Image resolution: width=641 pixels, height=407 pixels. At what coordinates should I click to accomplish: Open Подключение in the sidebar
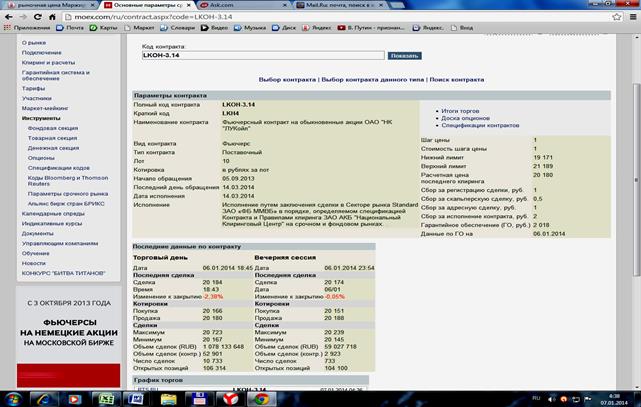[42, 53]
